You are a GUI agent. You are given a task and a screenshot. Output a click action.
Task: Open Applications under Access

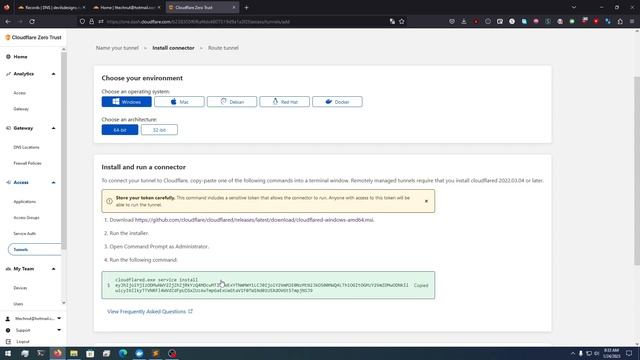point(24,202)
